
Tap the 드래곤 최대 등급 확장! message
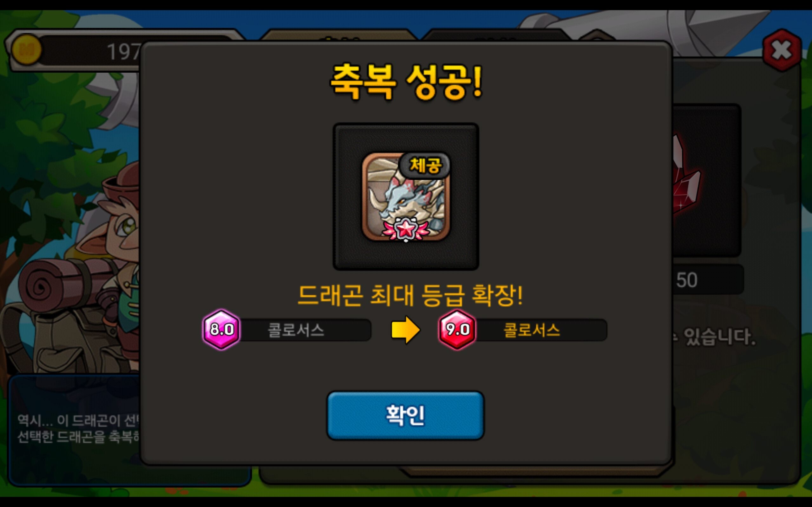pos(410,295)
